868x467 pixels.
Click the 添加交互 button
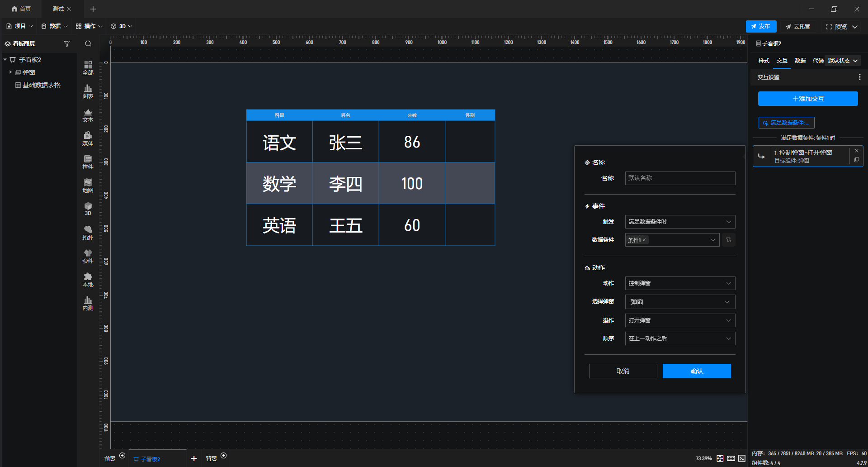pos(808,99)
